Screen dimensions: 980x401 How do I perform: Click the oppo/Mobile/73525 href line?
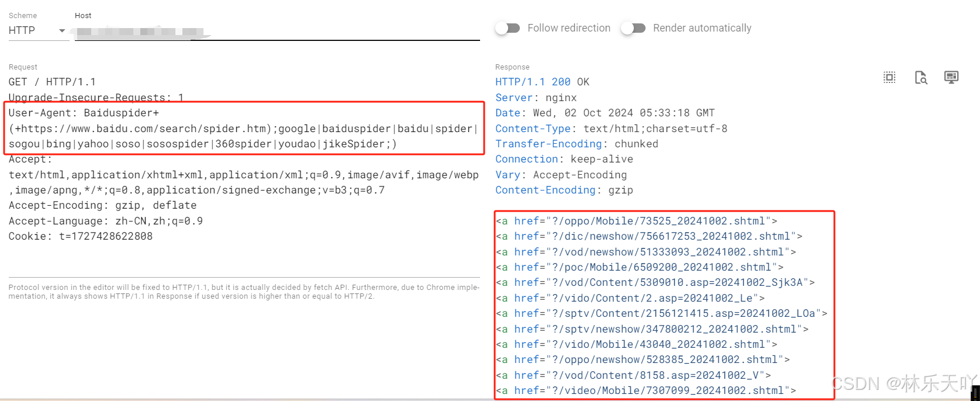click(x=636, y=221)
